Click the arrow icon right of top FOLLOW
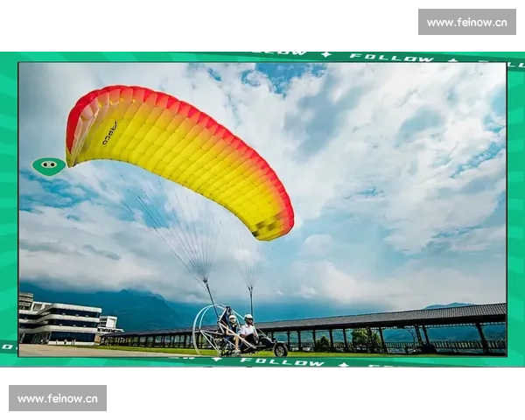This screenshot has height=420, width=525. (x=452, y=60)
